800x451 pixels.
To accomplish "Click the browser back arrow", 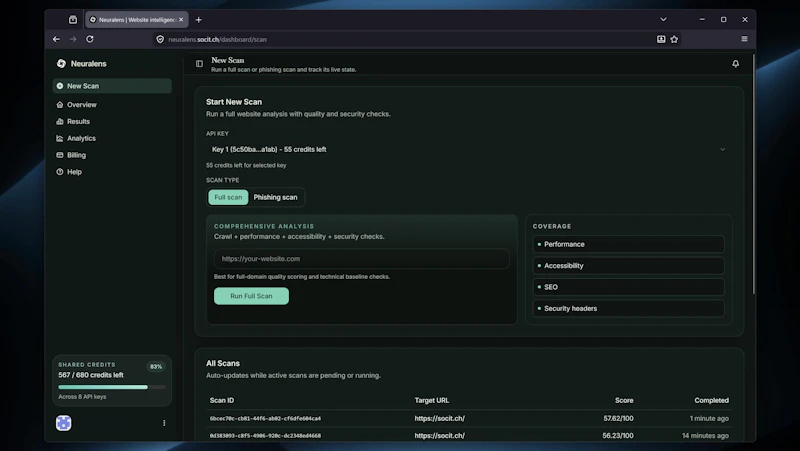I will pyautogui.click(x=56, y=39).
